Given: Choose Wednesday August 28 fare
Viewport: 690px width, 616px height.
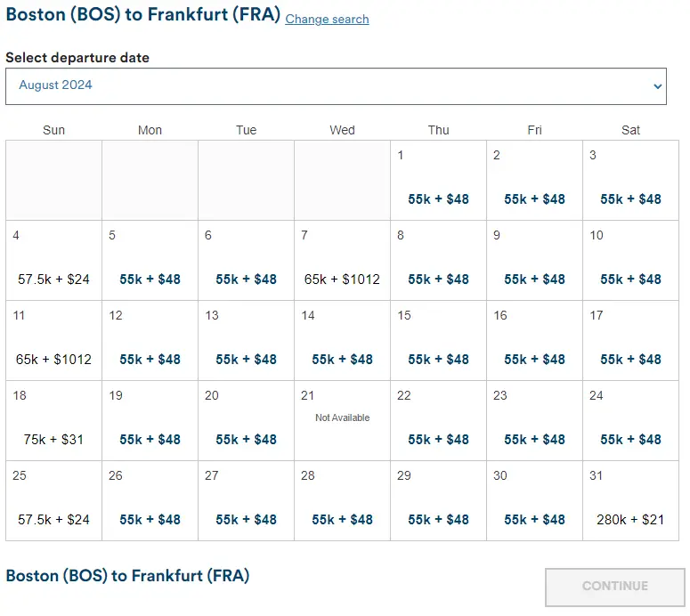Looking at the screenshot, I should [342, 519].
